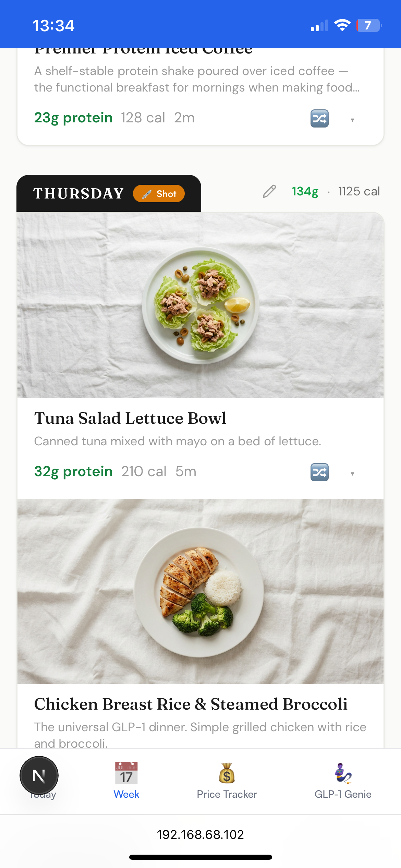401x868 pixels.
Task: Open the Tuna Salad Lettuce Bowl title
Action: pyautogui.click(x=130, y=418)
